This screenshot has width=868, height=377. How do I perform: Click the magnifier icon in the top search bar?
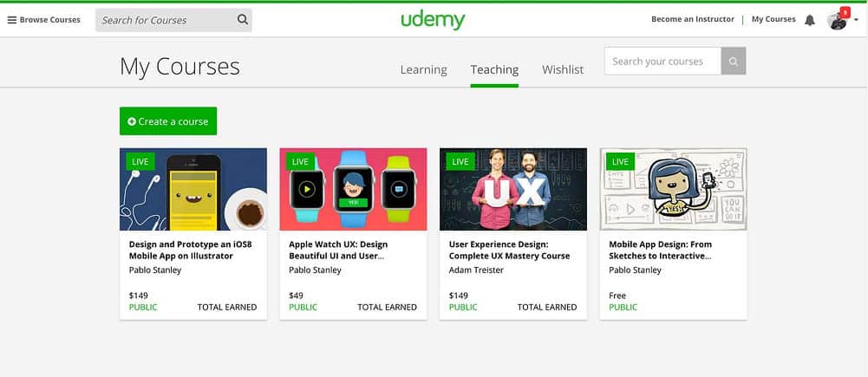click(243, 20)
